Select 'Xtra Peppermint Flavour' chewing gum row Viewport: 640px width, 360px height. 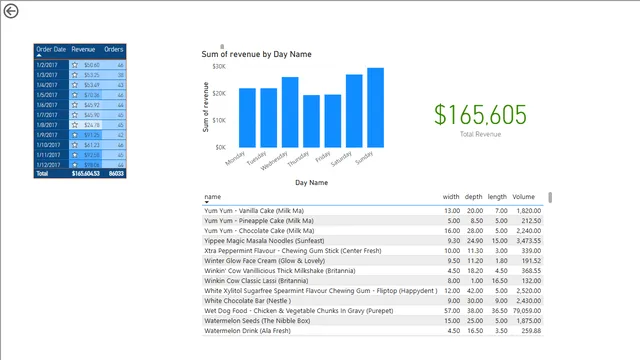click(373, 251)
